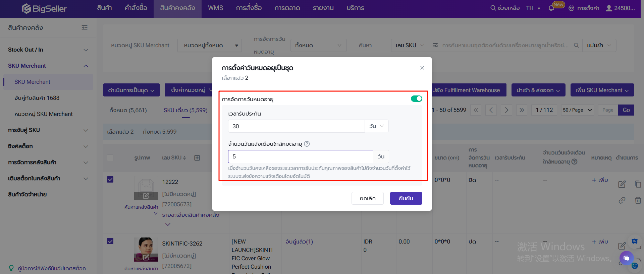Click the delete trash icon for SKU 12222
The height and width of the screenshot is (274, 644).
[x=638, y=200]
